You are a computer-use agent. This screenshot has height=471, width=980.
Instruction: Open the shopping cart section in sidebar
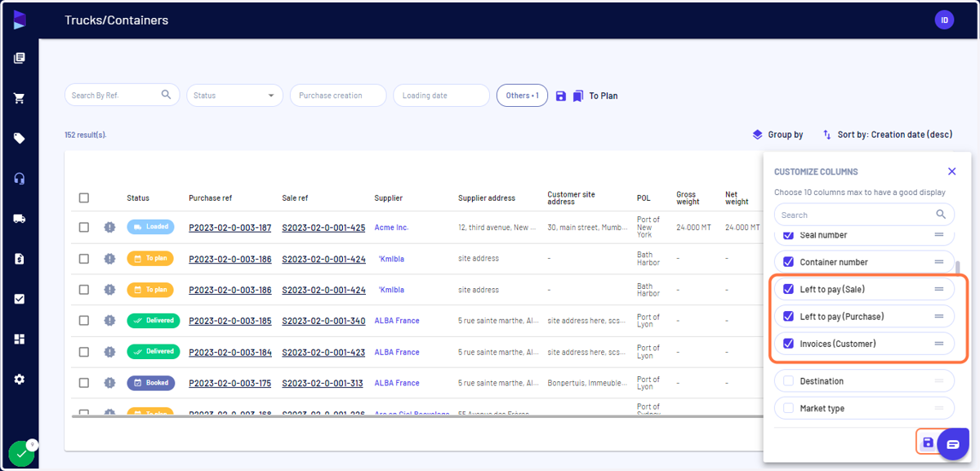tap(20, 98)
